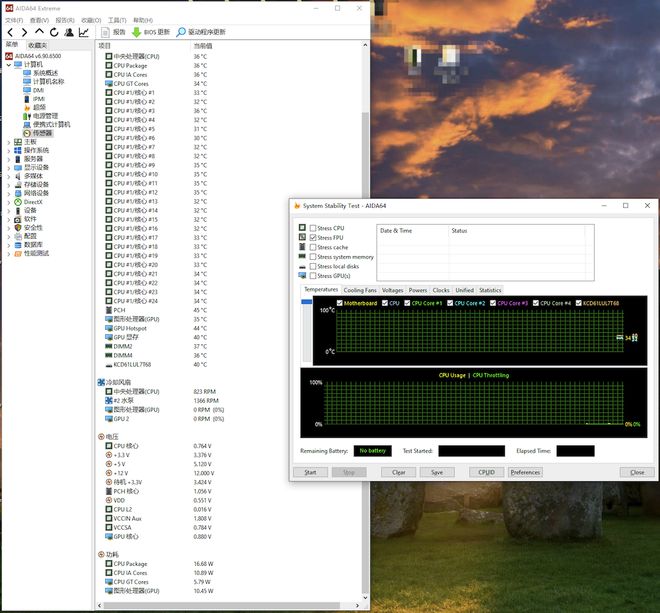Click the Save button
The image size is (660, 613).
(437, 472)
